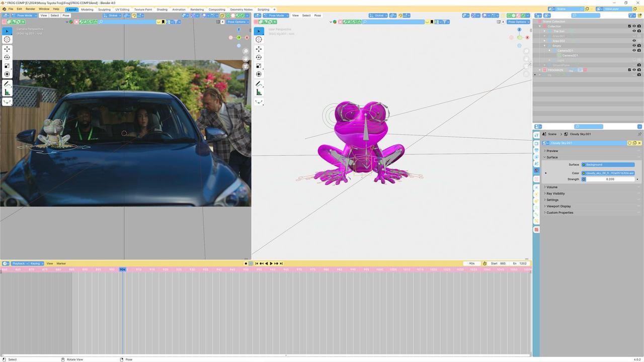Activate the Annotate tool in the right viewport

259,84
